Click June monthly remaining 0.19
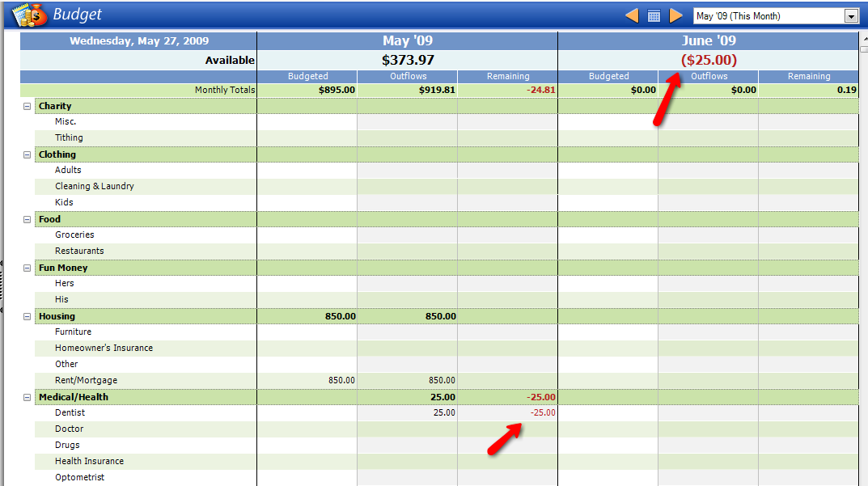 point(847,91)
